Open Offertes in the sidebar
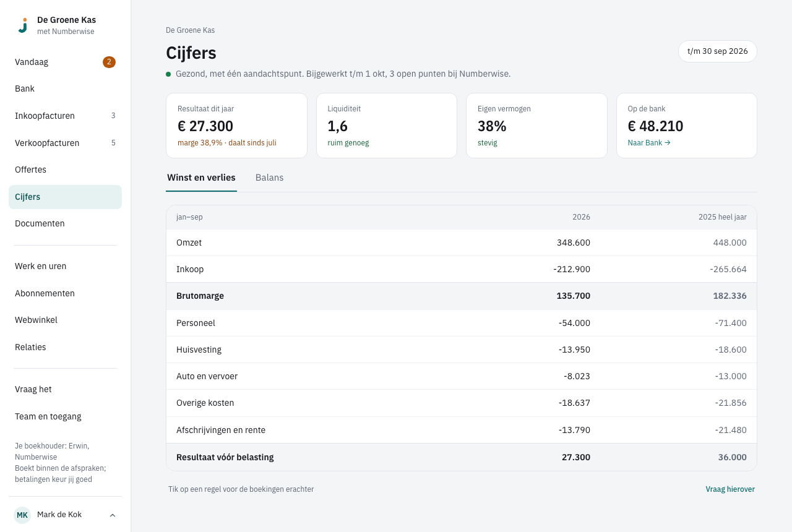The image size is (792, 532). tap(65, 169)
